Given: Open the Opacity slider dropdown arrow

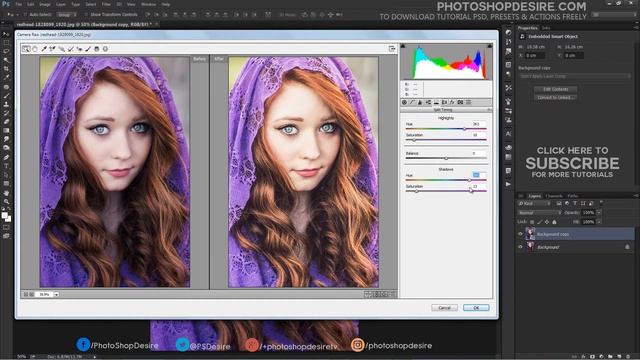Looking at the screenshot, I should (599, 213).
